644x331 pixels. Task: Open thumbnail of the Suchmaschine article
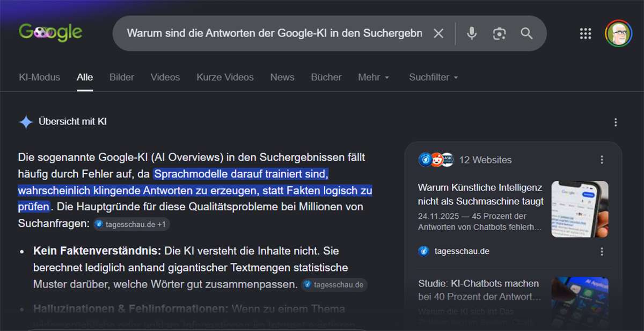click(580, 209)
